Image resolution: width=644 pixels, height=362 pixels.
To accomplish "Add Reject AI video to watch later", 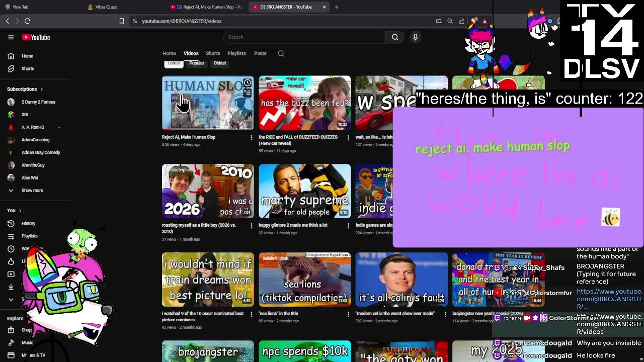I will pyautogui.click(x=247, y=83).
